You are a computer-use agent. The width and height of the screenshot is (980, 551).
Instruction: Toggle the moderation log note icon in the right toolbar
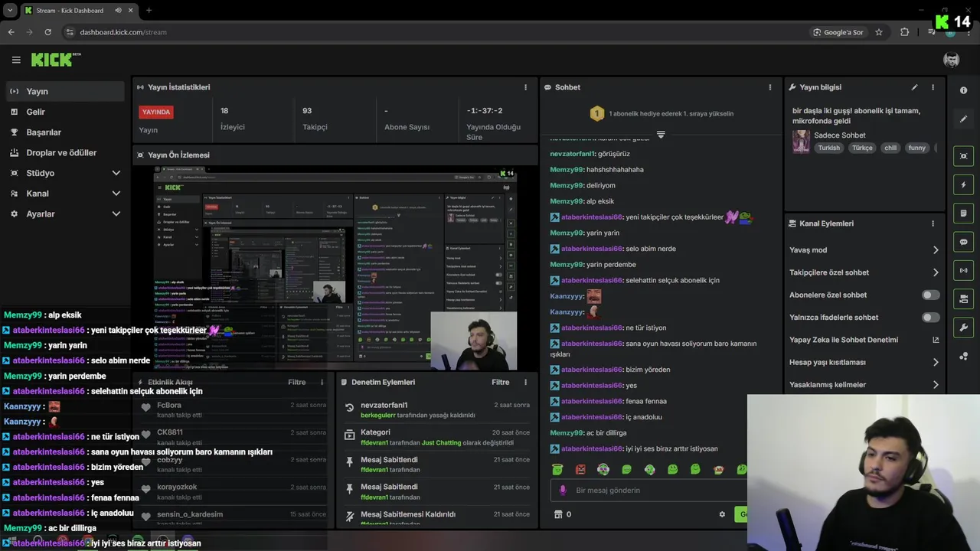point(963,213)
